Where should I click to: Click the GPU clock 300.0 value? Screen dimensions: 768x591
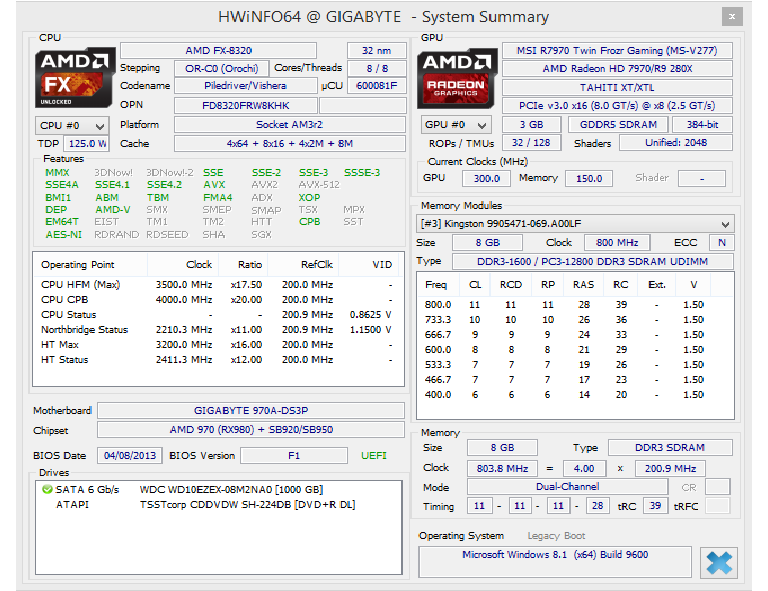click(x=487, y=178)
